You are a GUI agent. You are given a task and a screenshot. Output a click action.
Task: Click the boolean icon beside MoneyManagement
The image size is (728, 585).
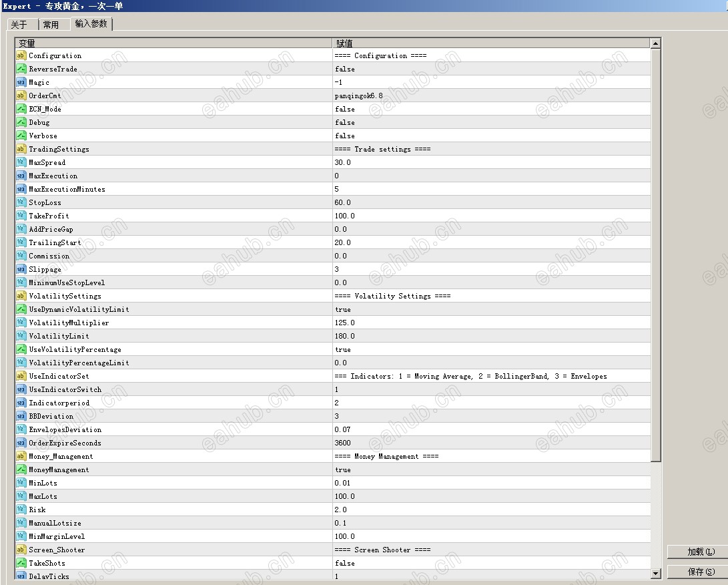(x=21, y=469)
